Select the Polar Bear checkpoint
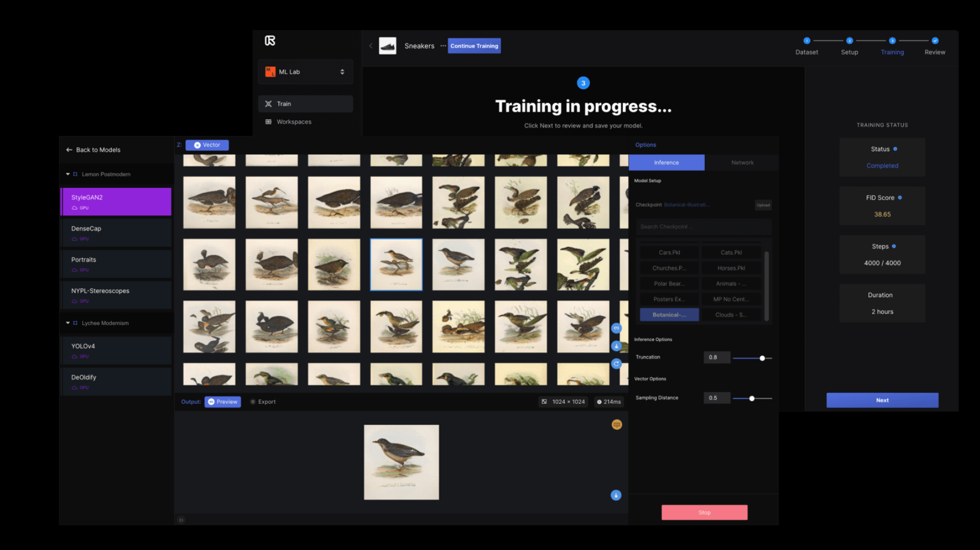The height and width of the screenshot is (550, 980). [669, 284]
